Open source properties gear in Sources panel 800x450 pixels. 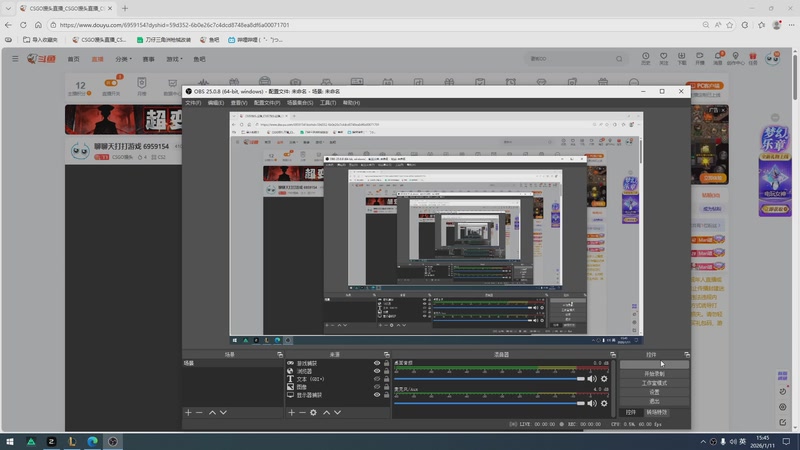(x=314, y=412)
